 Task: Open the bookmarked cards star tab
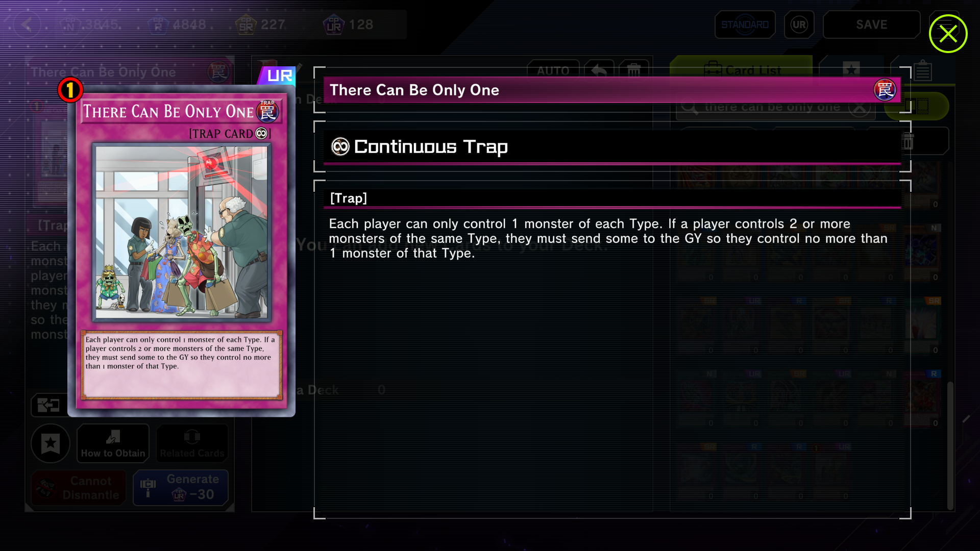851,70
